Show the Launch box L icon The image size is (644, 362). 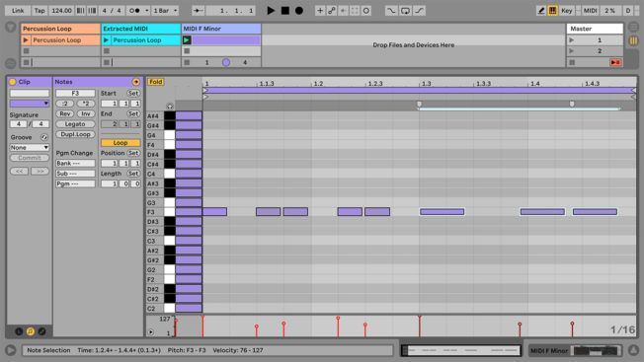[19, 331]
